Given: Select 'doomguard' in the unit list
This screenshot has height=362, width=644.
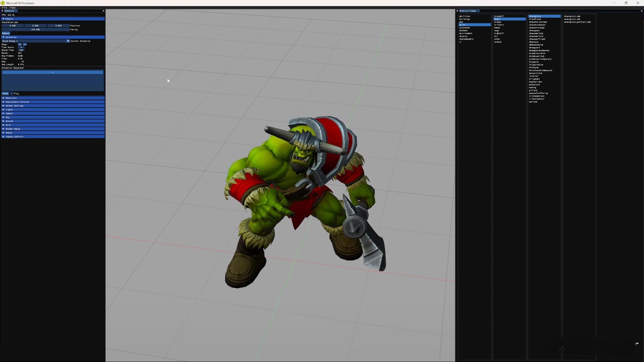Looking at the screenshot, I should click(x=534, y=48).
